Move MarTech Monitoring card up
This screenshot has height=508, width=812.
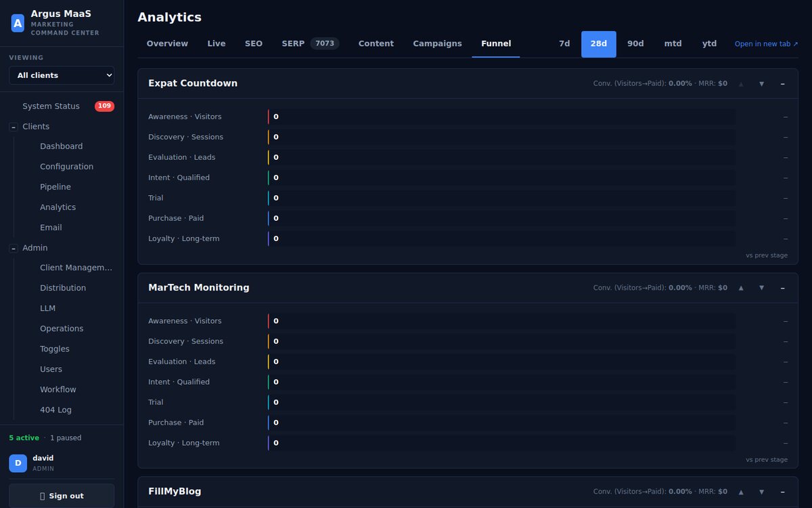point(741,288)
